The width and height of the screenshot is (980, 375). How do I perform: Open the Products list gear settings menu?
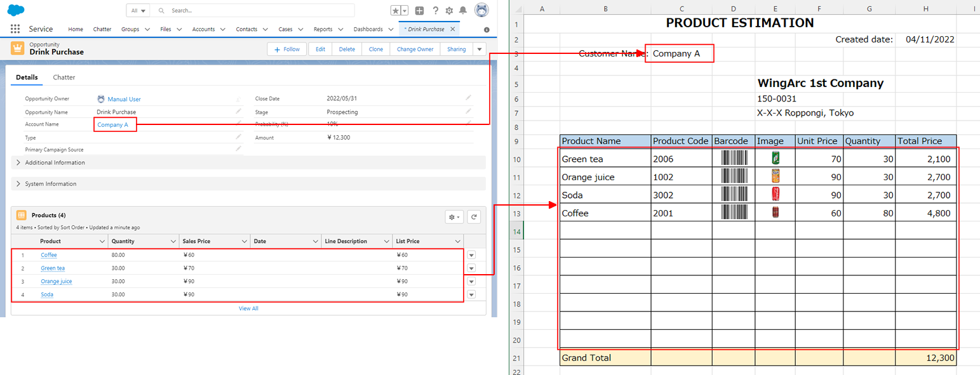pyautogui.click(x=455, y=217)
